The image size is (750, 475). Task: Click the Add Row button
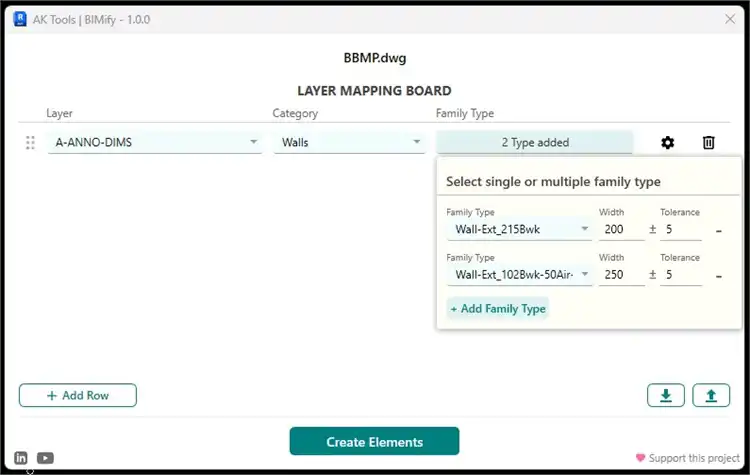(78, 396)
